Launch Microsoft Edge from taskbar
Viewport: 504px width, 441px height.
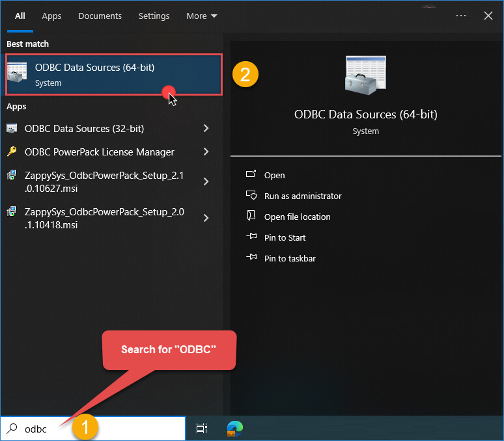tap(235, 429)
